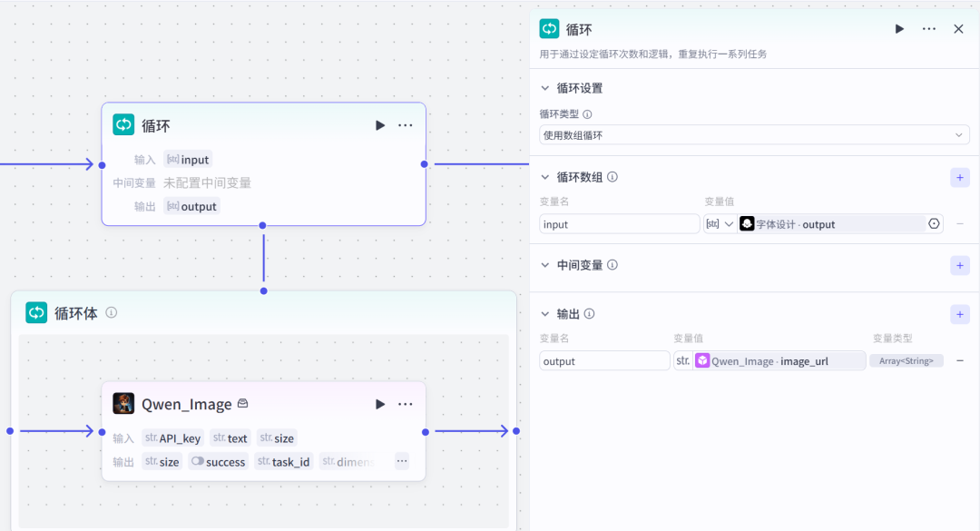
Task: Collapse the 循环设置 section
Action: (545, 88)
